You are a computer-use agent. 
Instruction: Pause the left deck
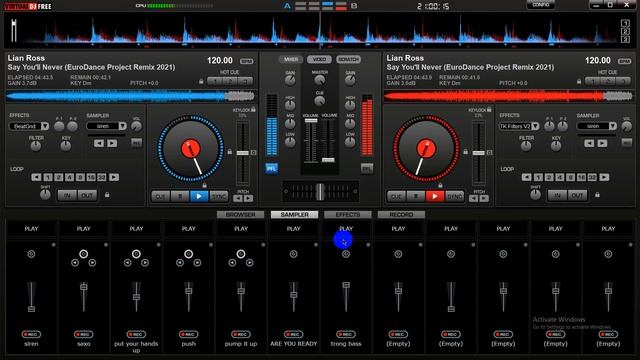180,196
